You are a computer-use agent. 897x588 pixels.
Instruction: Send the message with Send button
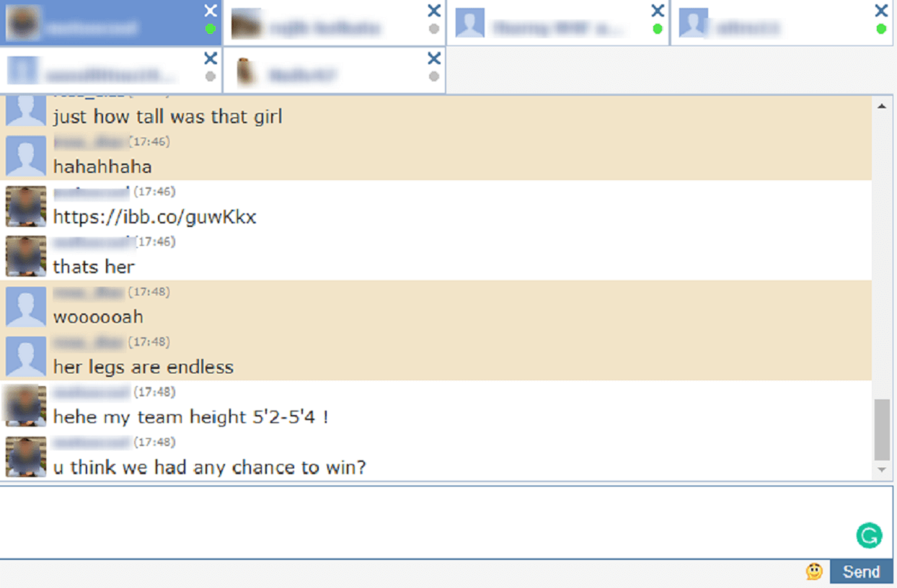point(861,571)
